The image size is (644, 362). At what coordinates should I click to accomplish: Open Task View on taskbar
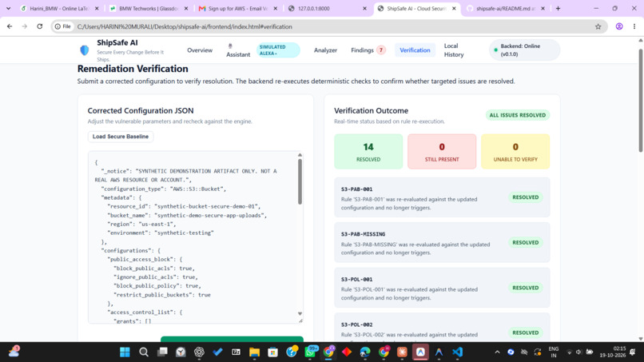pos(162,352)
